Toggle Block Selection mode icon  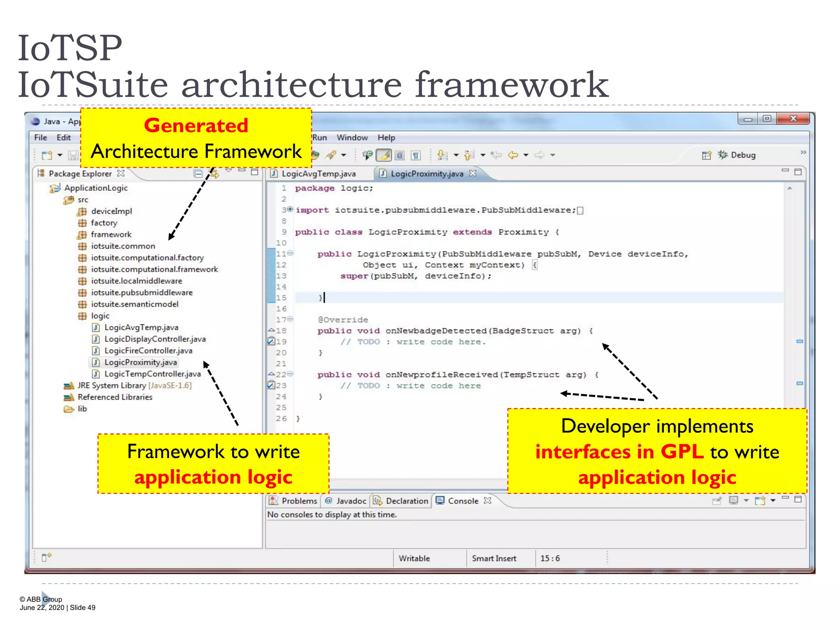(399, 155)
